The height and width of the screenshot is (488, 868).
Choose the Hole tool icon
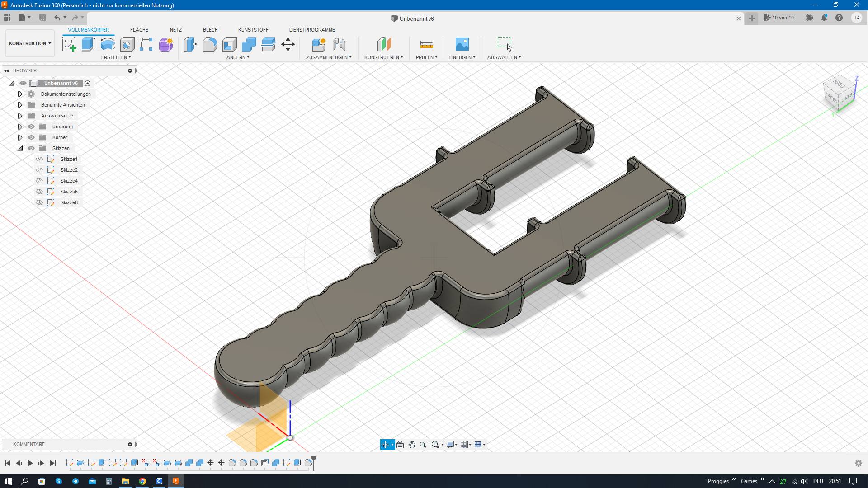coord(127,44)
